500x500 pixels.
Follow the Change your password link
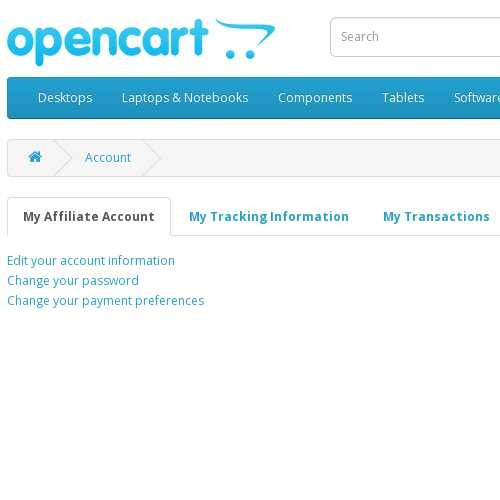click(73, 281)
